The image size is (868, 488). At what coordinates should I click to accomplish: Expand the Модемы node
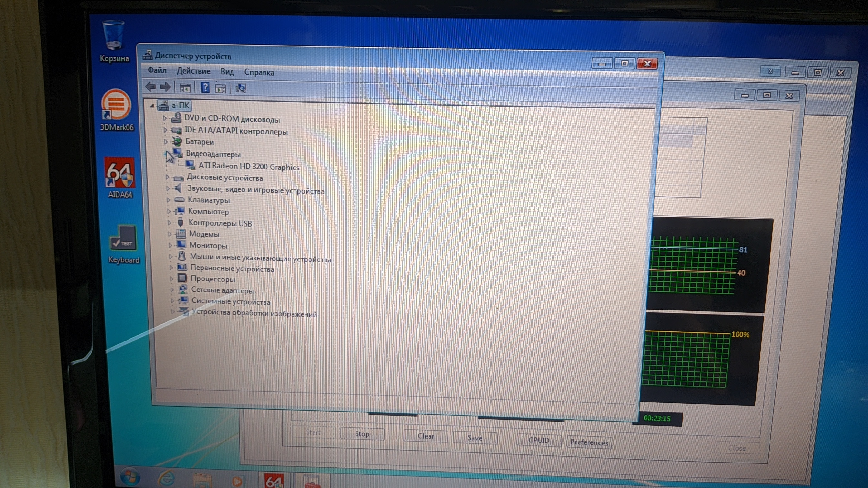click(x=170, y=234)
